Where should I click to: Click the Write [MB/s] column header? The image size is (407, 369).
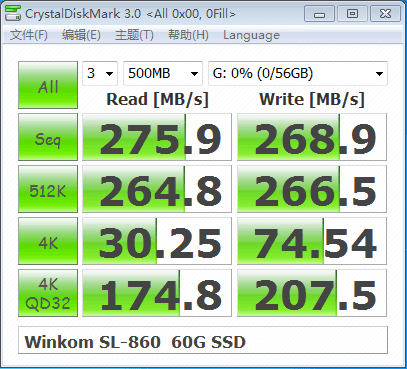pos(312,99)
